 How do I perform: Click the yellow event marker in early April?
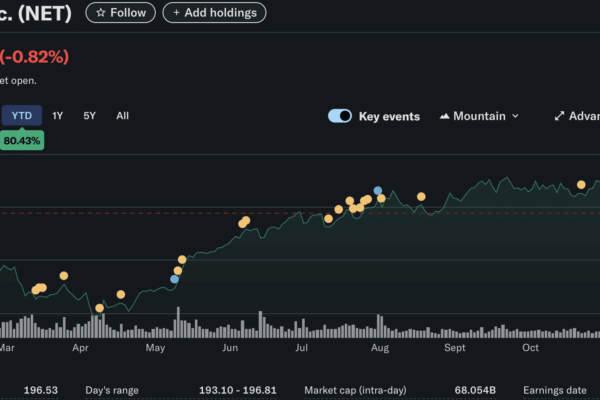click(99, 308)
